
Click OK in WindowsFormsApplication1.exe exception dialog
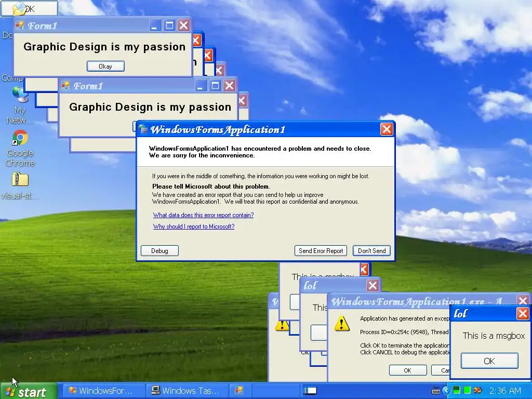[x=408, y=370]
